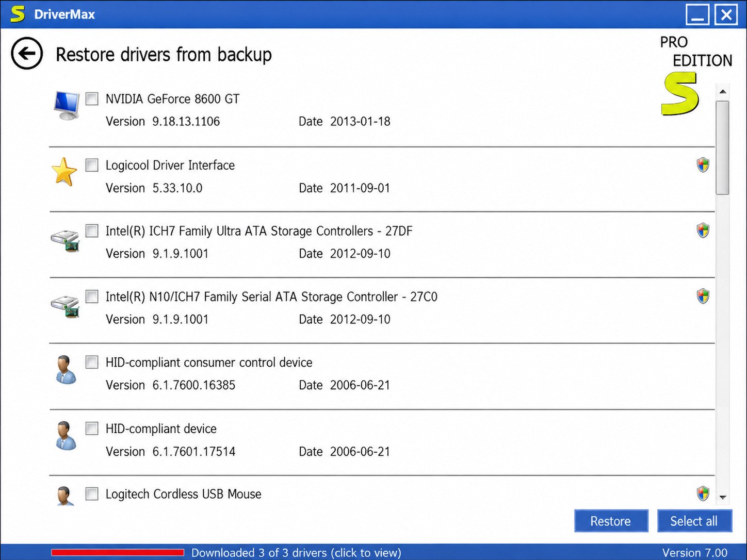Image resolution: width=747 pixels, height=560 pixels.
Task: Click the scrollbar down arrow
Action: [x=723, y=498]
